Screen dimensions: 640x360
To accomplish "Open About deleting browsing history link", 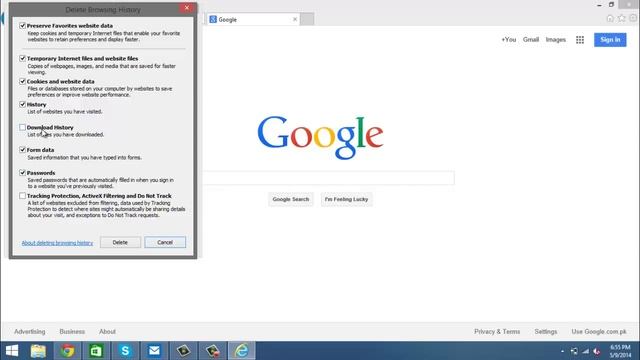I will 57,243.
